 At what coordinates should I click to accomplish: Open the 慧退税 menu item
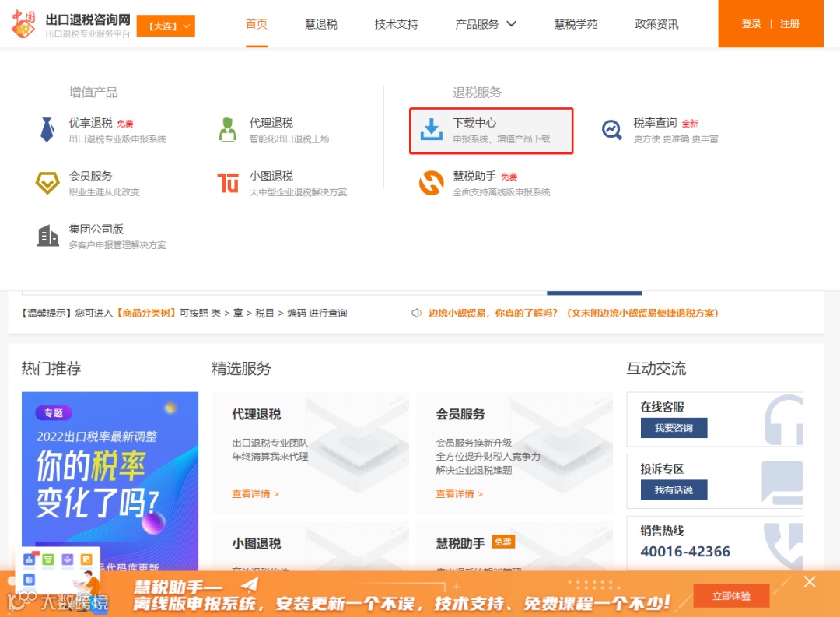[321, 24]
